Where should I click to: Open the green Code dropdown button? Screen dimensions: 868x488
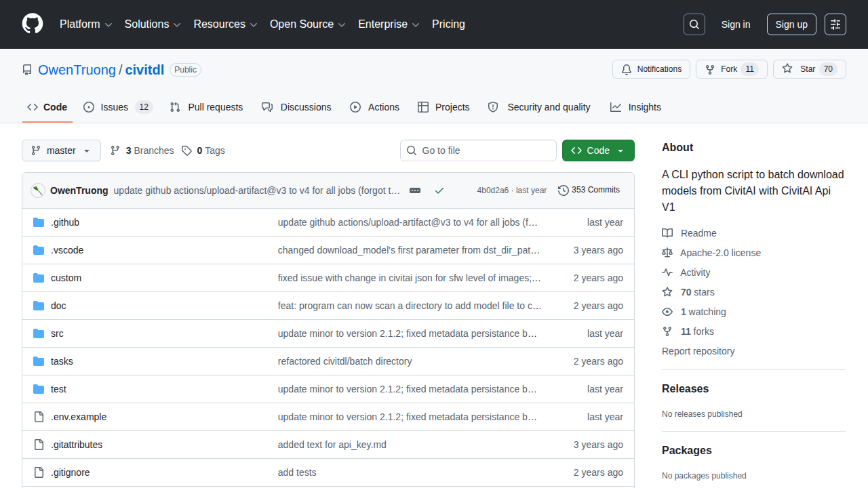point(598,150)
